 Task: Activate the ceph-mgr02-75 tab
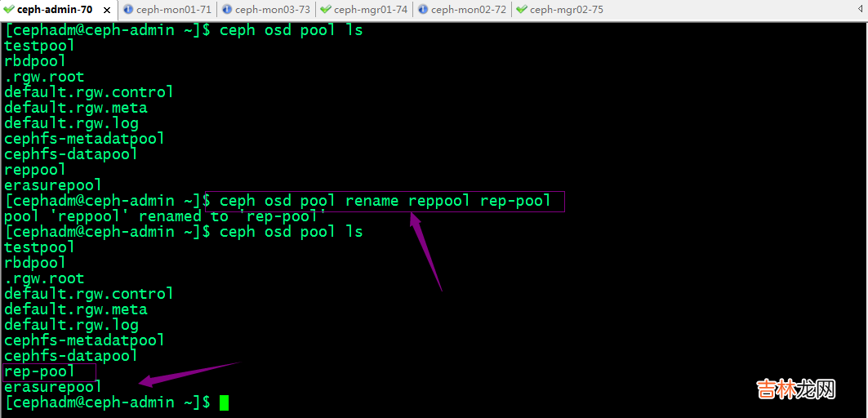(566, 10)
